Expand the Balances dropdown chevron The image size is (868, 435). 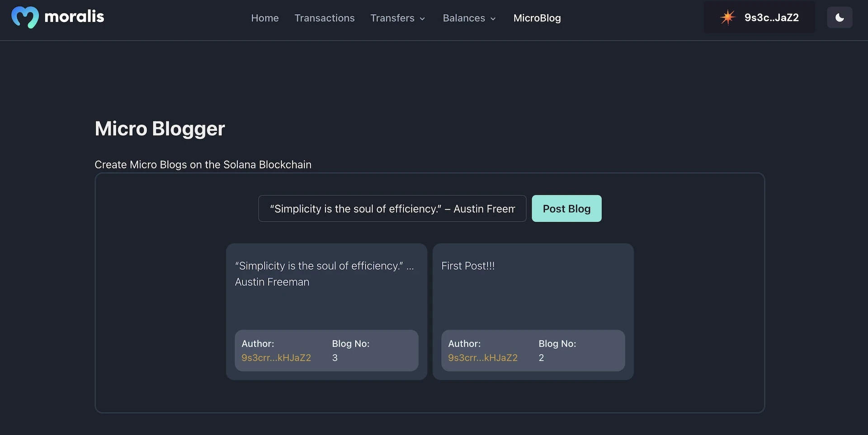point(493,19)
